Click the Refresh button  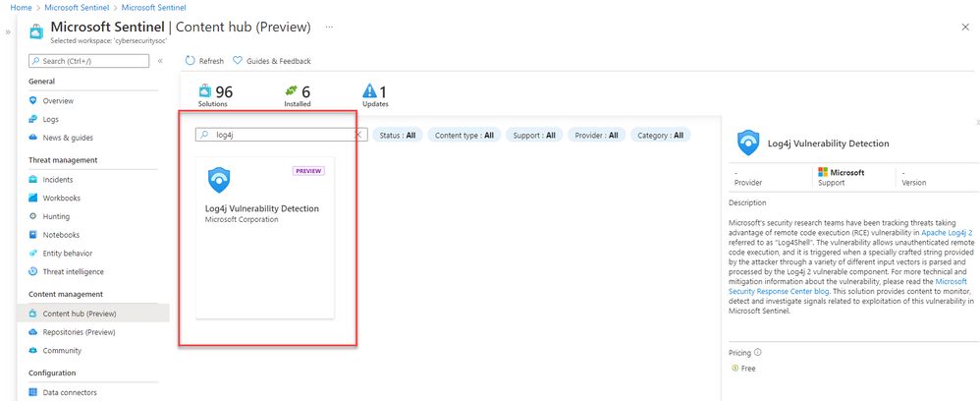(x=204, y=61)
